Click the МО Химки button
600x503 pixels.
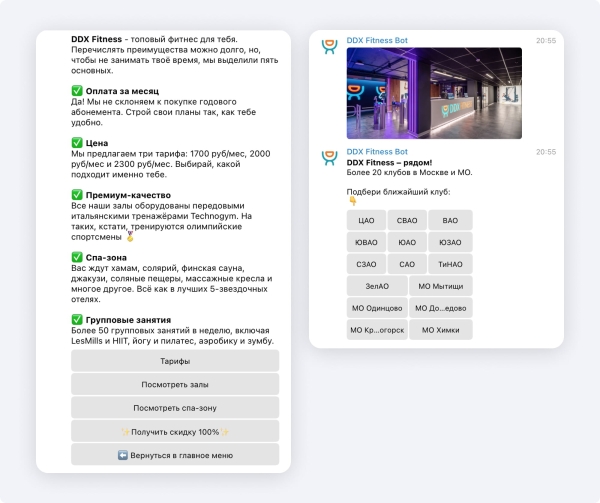click(441, 330)
